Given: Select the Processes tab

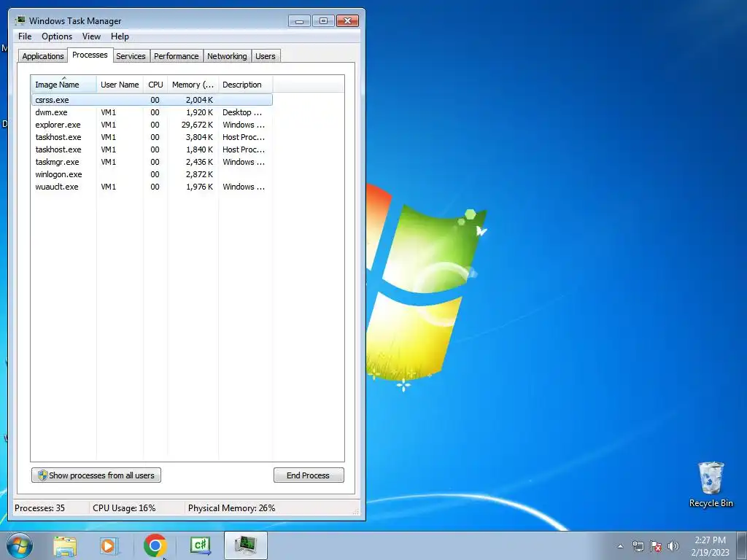Looking at the screenshot, I should (90, 55).
